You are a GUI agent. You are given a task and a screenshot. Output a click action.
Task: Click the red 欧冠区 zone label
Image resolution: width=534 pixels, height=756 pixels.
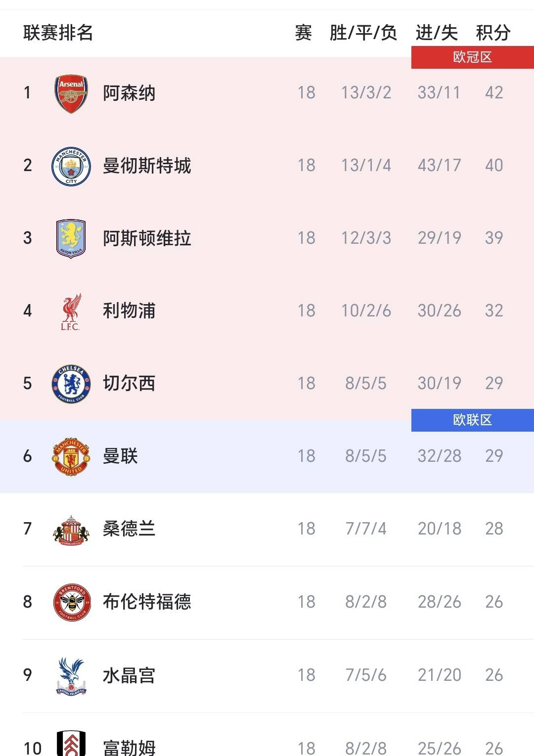[x=472, y=57]
